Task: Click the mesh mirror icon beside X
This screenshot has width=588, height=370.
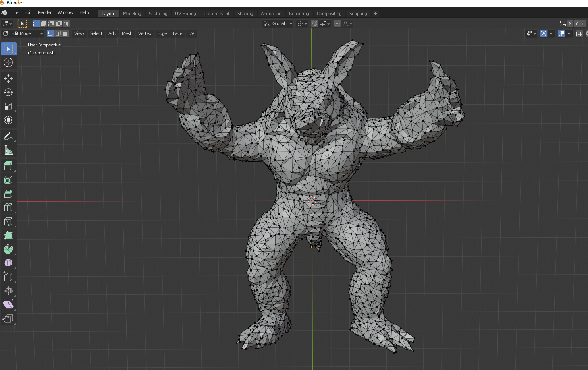Action: (x=563, y=23)
